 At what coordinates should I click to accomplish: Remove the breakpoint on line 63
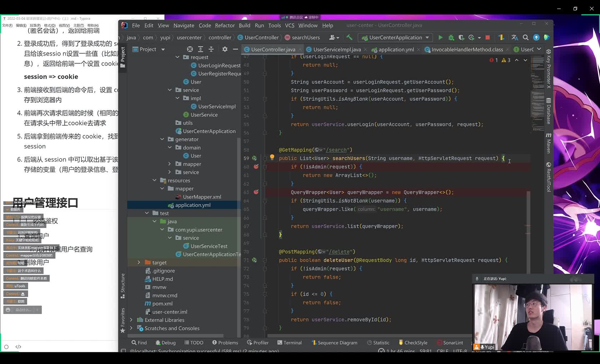coord(256,192)
